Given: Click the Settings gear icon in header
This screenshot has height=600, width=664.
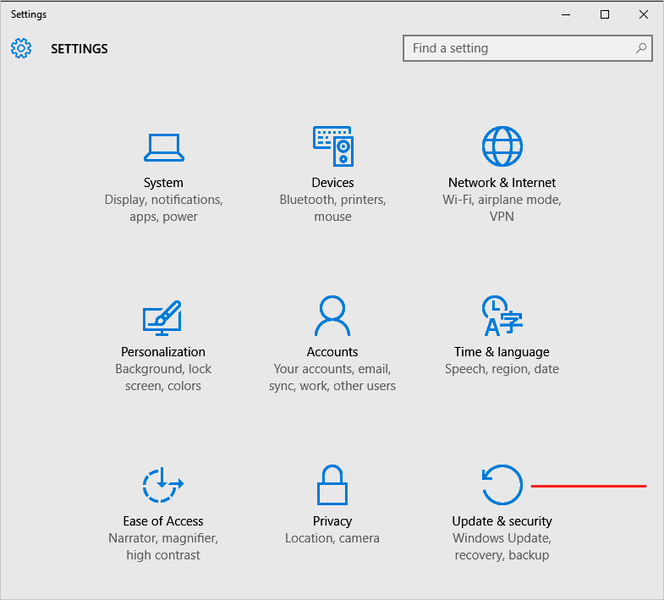Looking at the screenshot, I should point(21,48).
